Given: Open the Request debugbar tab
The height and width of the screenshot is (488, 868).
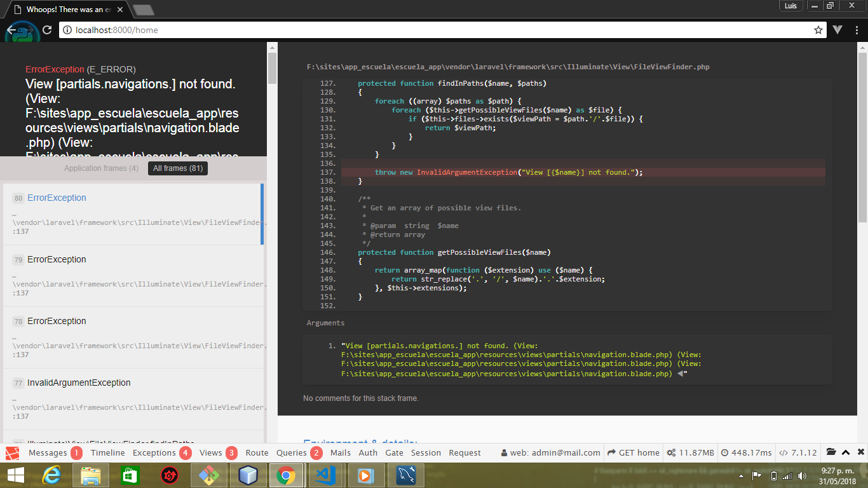Looking at the screenshot, I should coord(465,453).
